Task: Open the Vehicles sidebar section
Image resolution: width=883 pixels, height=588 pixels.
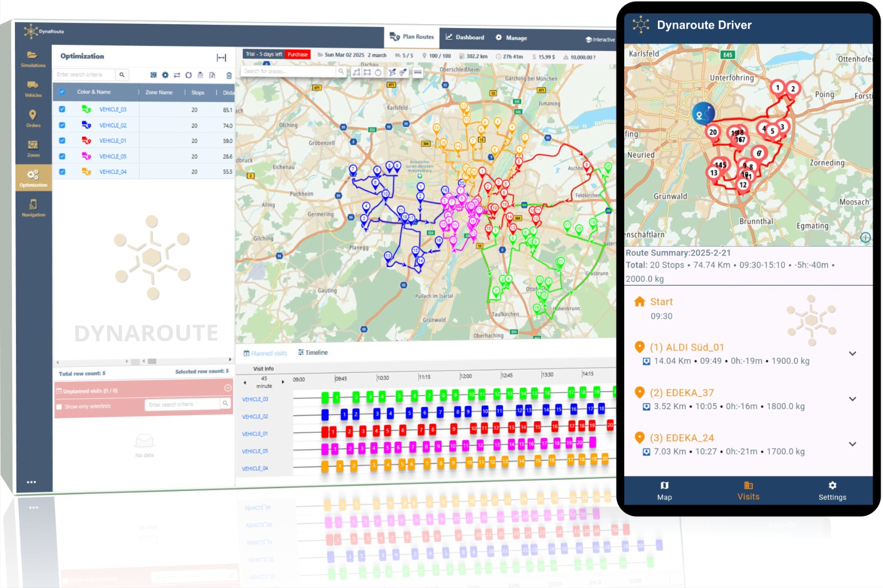Action: tap(33, 89)
